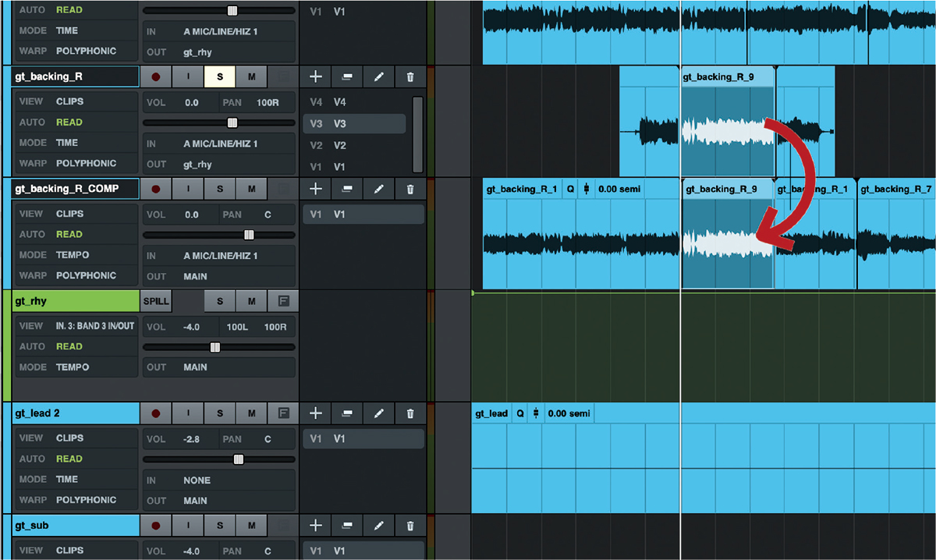Rename the version on gt_backing_R with the pencil
936x560 pixels.
pyautogui.click(x=379, y=76)
